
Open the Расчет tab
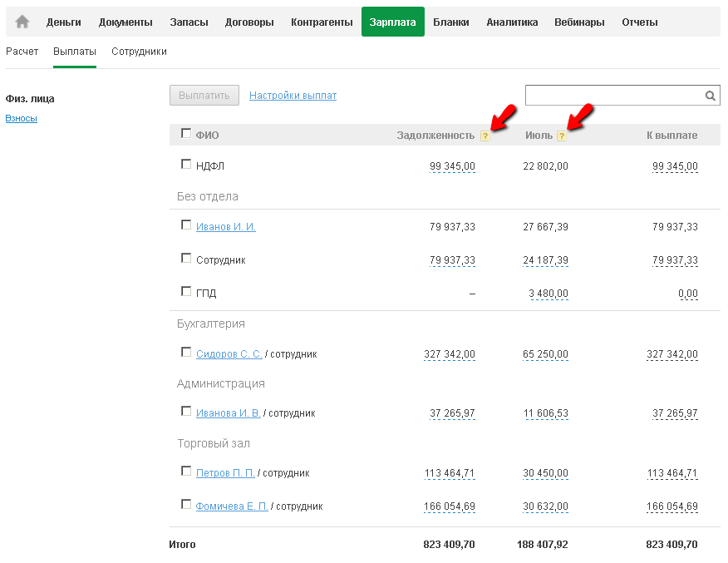coord(22,52)
